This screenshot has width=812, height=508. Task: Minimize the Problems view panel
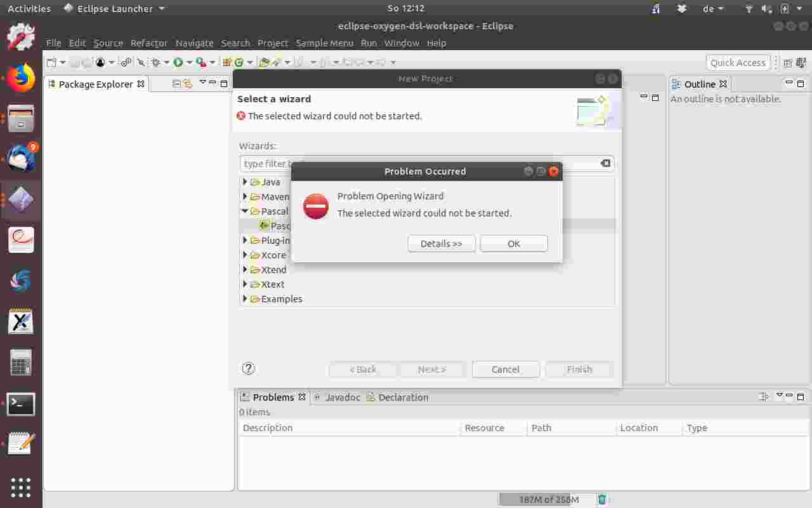pos(790,396)
